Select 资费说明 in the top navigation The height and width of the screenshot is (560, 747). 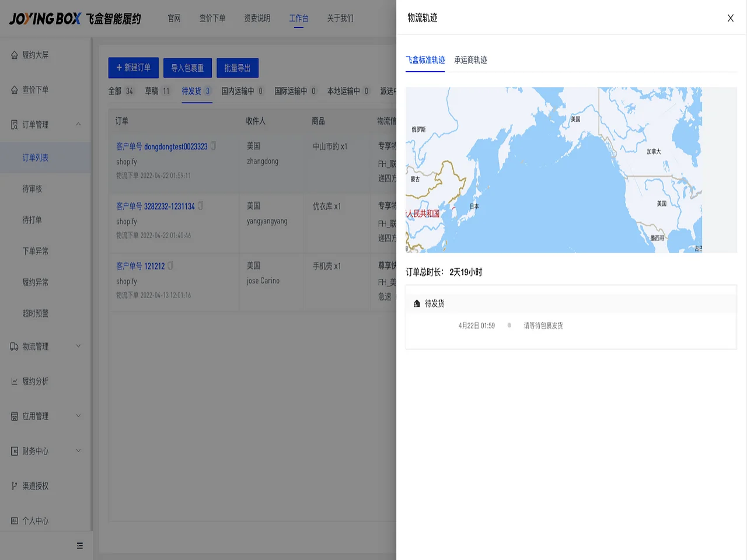pyautogui.click(x=257, y=18)
